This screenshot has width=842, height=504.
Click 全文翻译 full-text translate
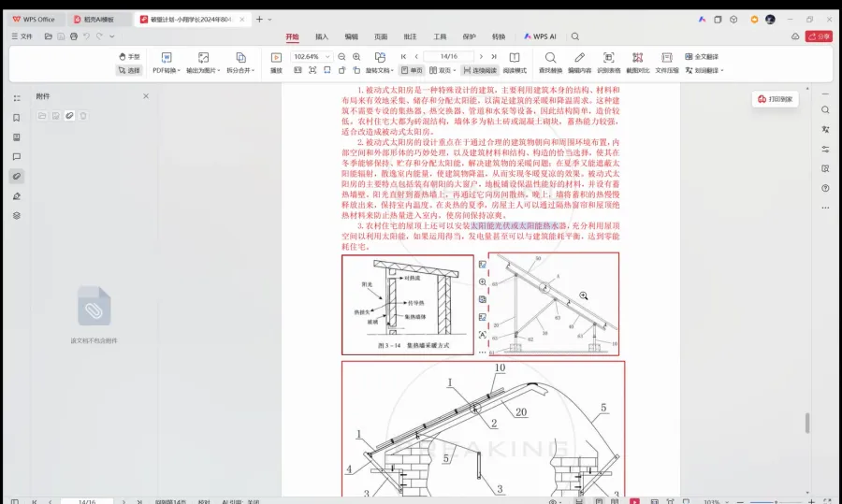tap(702, 56)
